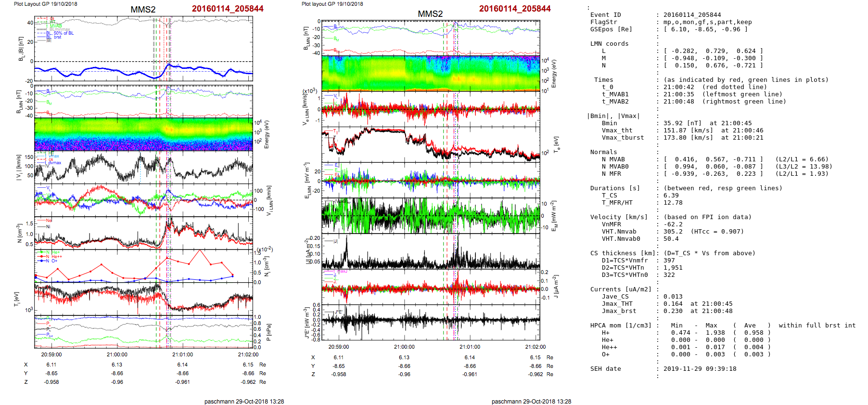The height and width of the screenshot is (405, 868).
Task: Click 'paschmann 29-Oct-2018 13:28' below the left plot
Action: pyautogui.click(x=244, y=401)
